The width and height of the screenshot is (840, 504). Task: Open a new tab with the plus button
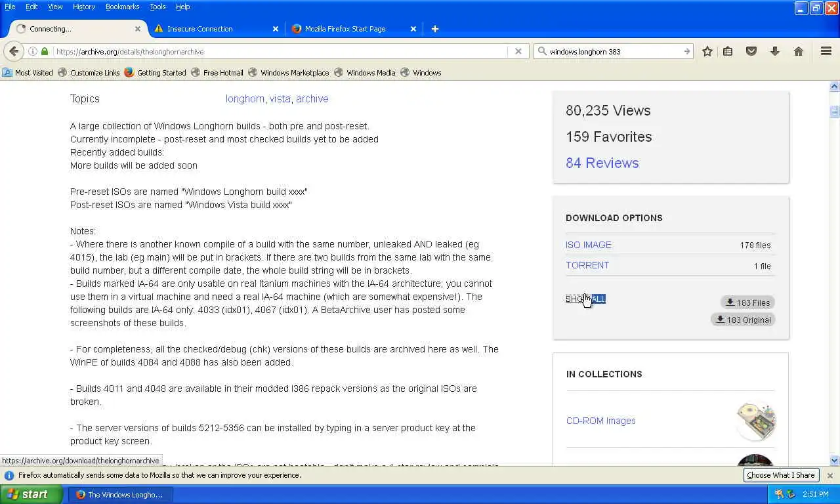click(x=435, y=29)
